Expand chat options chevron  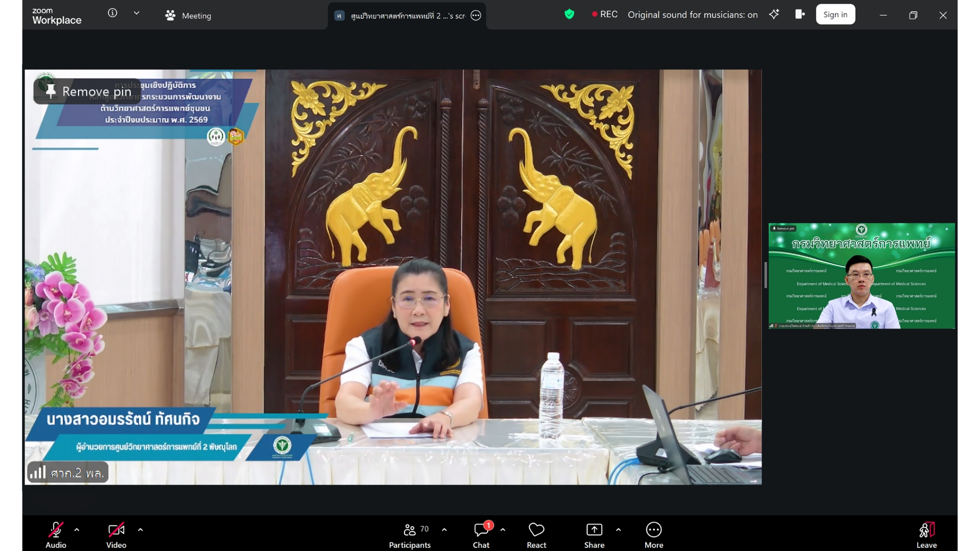point(503,530)
